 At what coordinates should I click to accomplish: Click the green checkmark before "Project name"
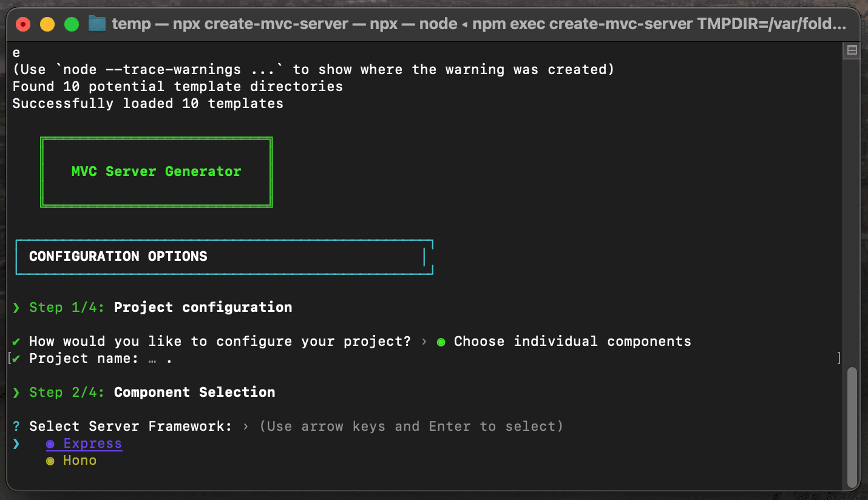(x=17, y=358)
